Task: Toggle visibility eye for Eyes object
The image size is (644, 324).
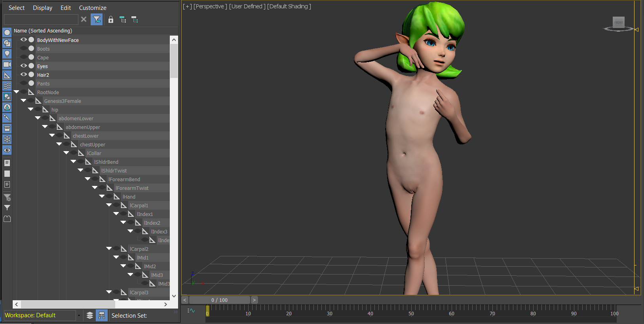Action: (x=24, y=66)
